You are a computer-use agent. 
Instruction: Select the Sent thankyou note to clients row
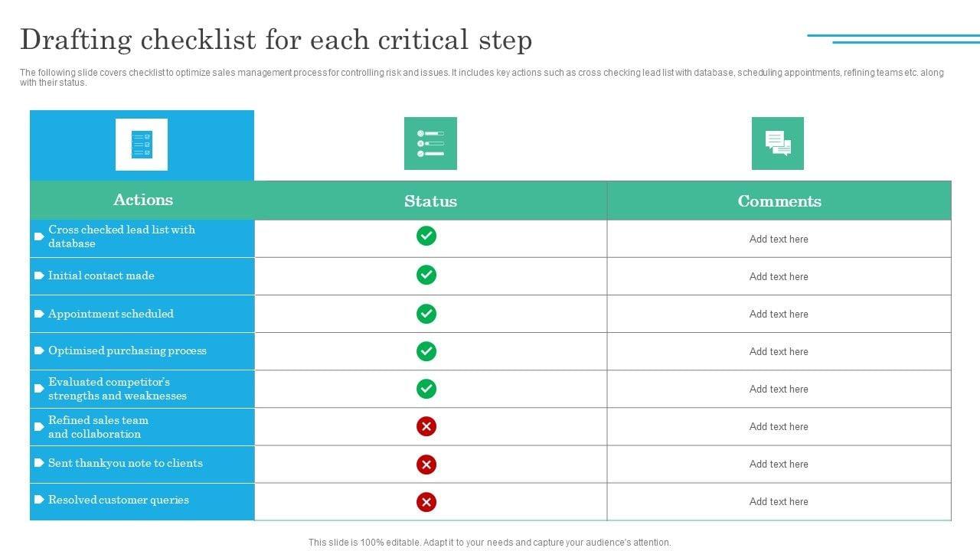click(x=126, y=464)
